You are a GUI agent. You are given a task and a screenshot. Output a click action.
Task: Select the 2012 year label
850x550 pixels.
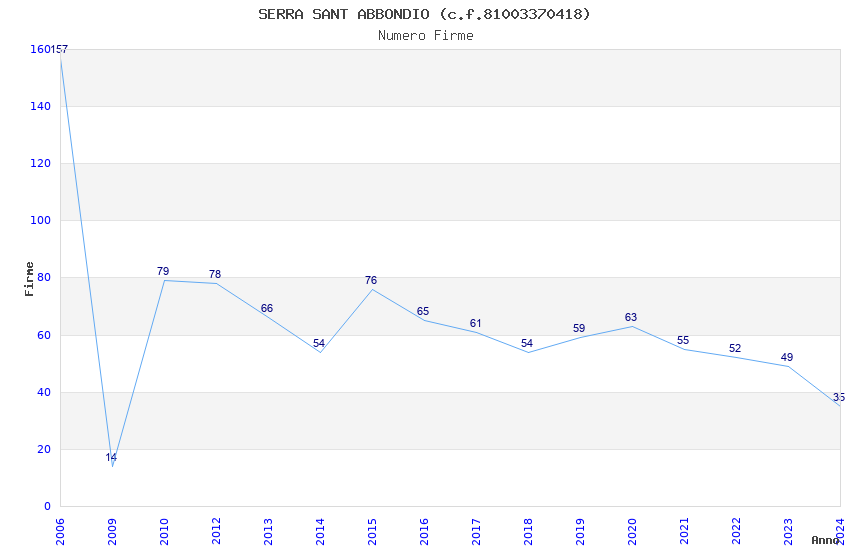[x=216, y=531]
